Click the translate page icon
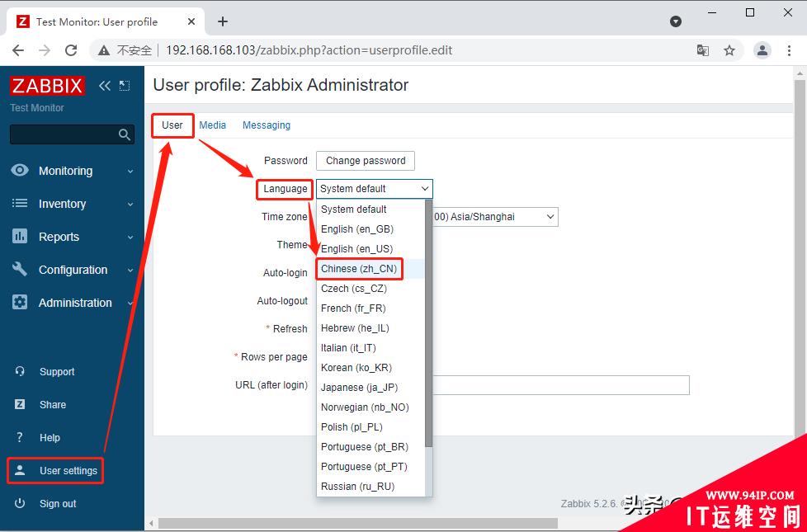Screen dimensions: 807x532 coord(702,50)
